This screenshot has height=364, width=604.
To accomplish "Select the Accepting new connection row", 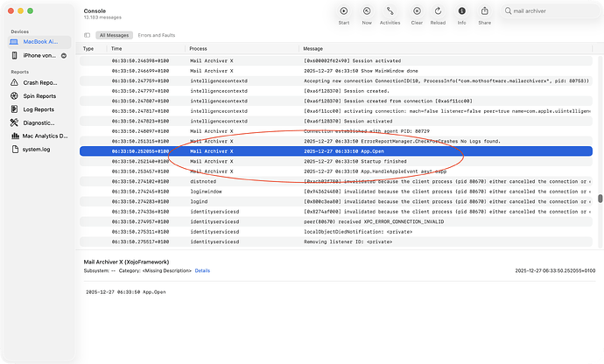I will click(x=336, y=80).
